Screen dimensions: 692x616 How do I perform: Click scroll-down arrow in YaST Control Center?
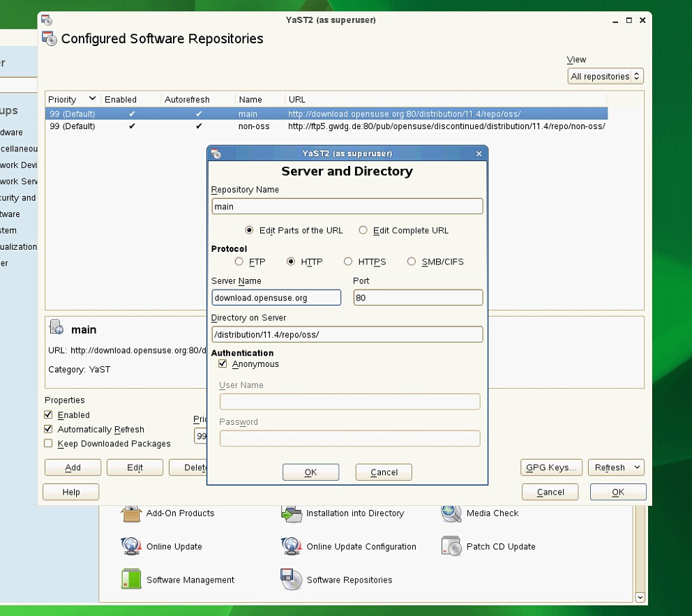point(640,597)
